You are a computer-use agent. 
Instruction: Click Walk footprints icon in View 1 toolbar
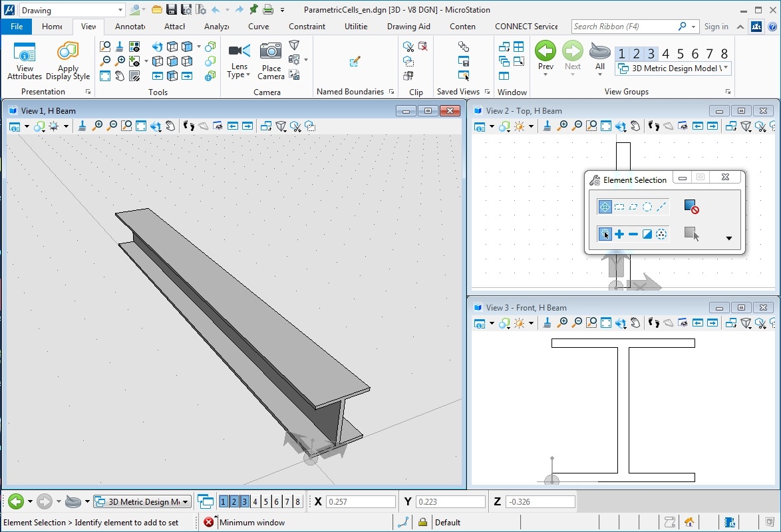point(188,126)
